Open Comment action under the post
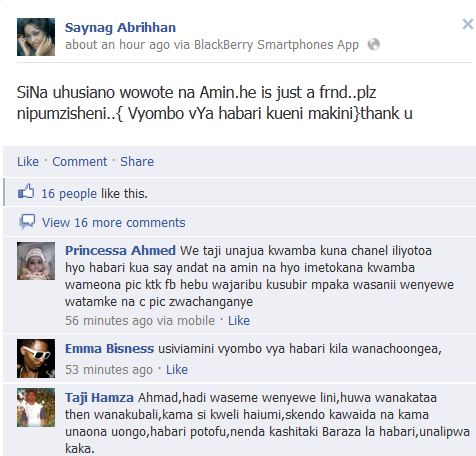The image size is (476, 456). pyautogui.click(x=80, y=162)
